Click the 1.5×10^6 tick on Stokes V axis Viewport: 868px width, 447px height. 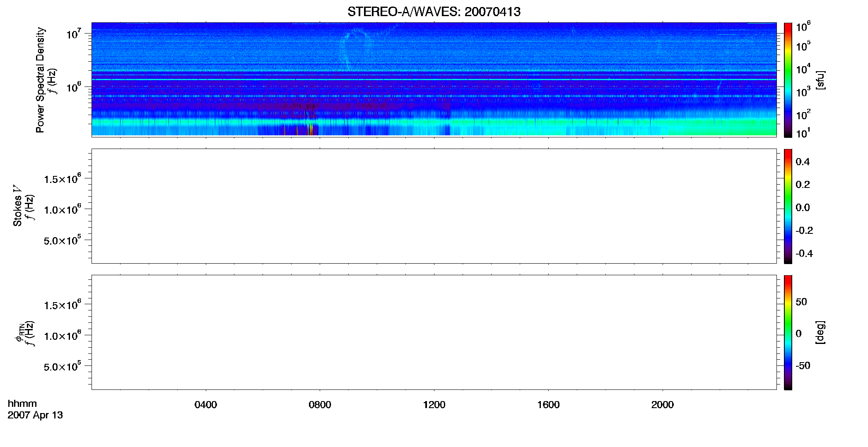[x=63, y=178]
